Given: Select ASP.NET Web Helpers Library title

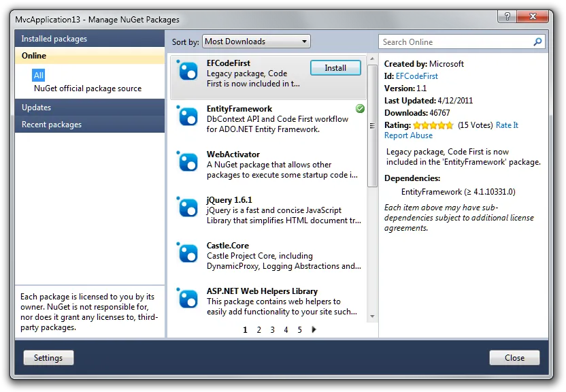Looking at the screenshot, I should tap(262, 291).
